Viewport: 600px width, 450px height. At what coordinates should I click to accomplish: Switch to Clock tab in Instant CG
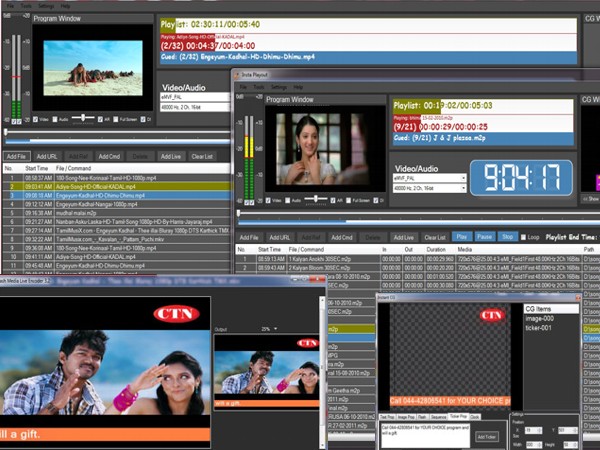(x=475, y=417)
